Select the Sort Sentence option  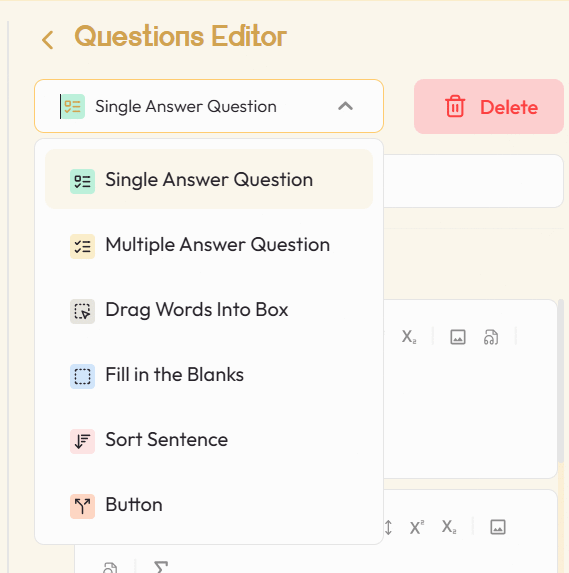coord(209,440)
